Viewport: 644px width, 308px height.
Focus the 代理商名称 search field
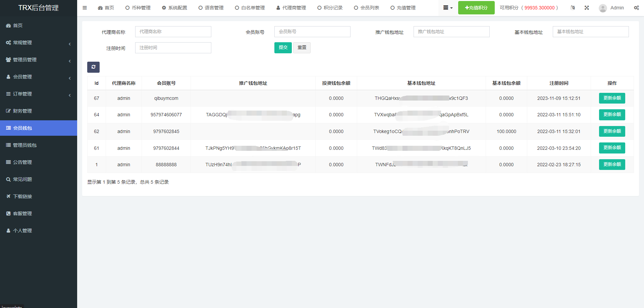pos(173,32)
